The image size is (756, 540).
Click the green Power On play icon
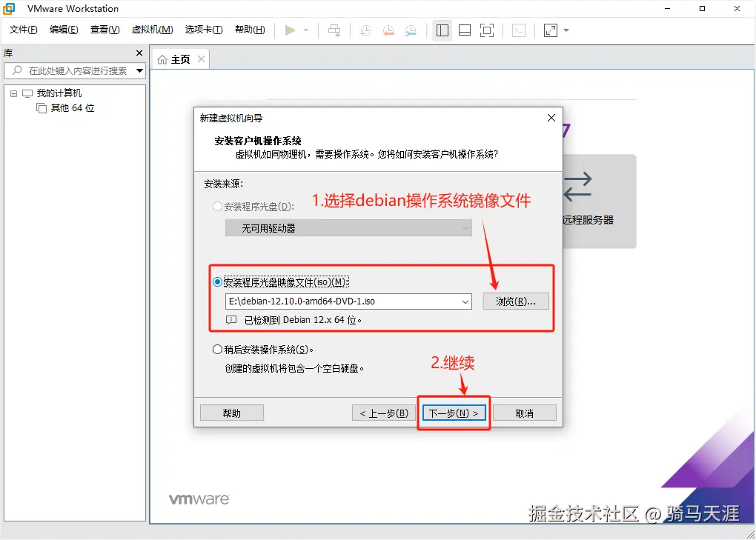click(x=290, y=30)
